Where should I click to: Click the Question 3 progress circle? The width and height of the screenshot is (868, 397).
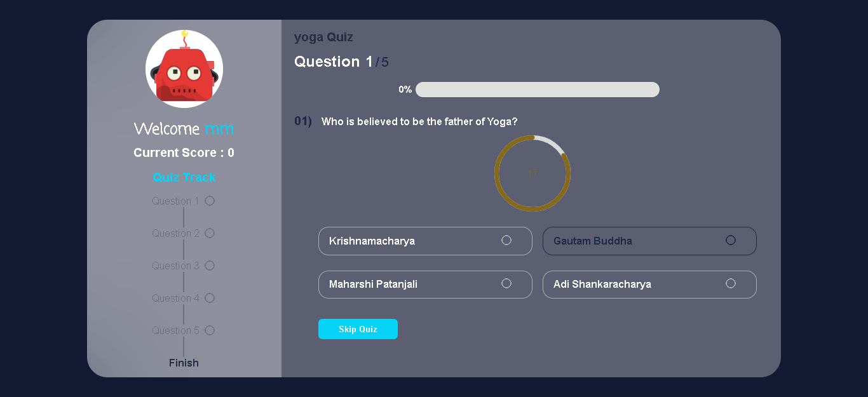tap(210, 266)
